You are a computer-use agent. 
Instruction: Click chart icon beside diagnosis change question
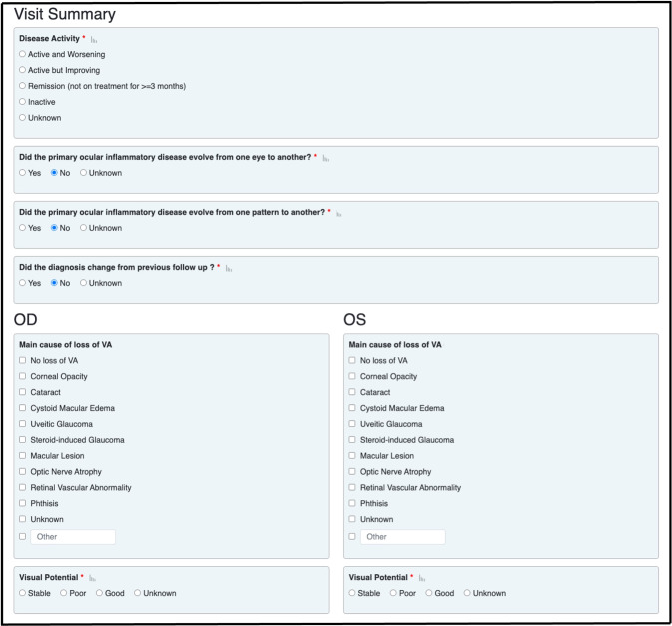coord(230,268)
